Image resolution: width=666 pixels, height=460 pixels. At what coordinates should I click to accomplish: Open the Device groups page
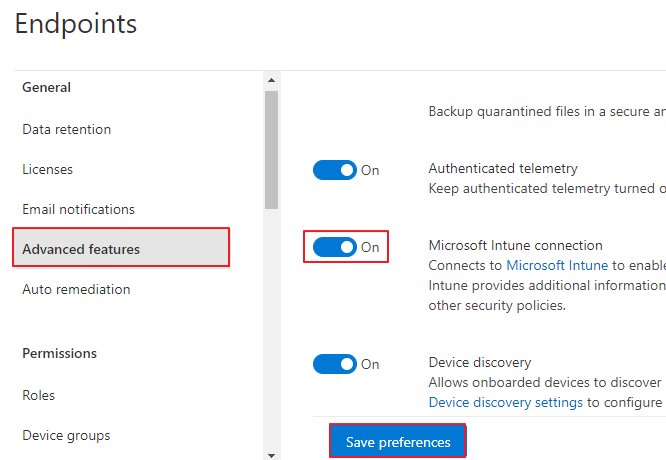[66, 435]
